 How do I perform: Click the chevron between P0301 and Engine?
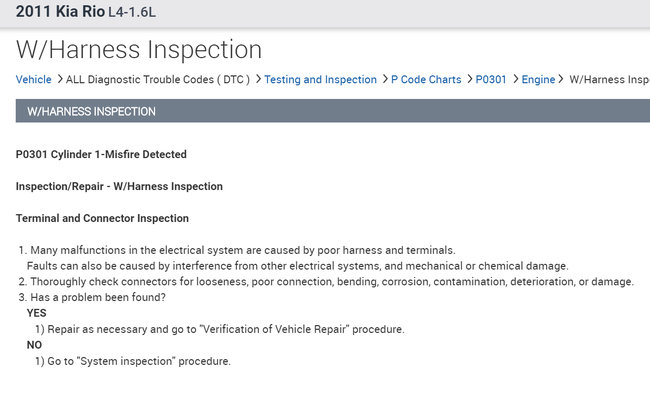(x=514, y=79)
